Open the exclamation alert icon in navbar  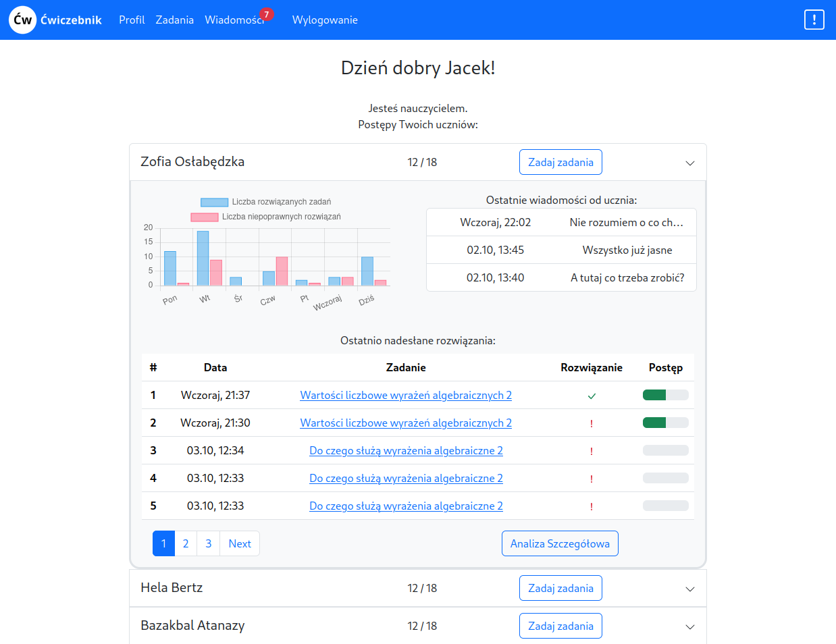coord(814,20)
